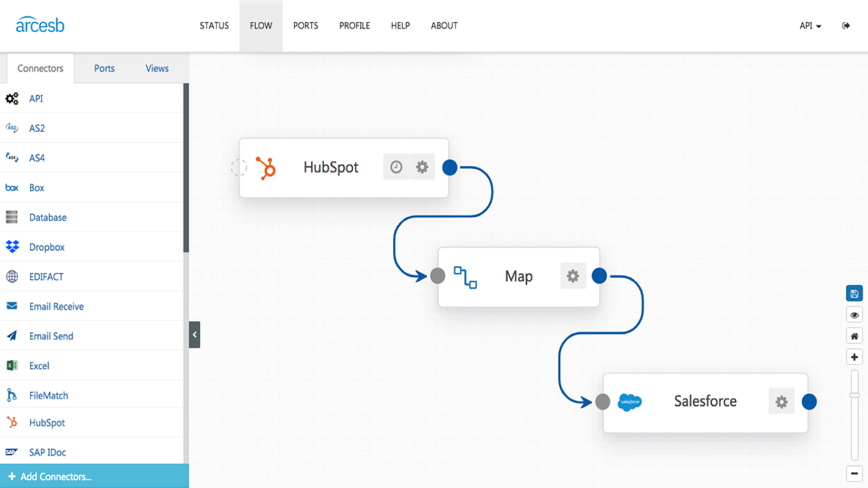Open the HubSpot connector settings gear
The width and height of the screenshot is (868, 488).
(x=422, y=167)
